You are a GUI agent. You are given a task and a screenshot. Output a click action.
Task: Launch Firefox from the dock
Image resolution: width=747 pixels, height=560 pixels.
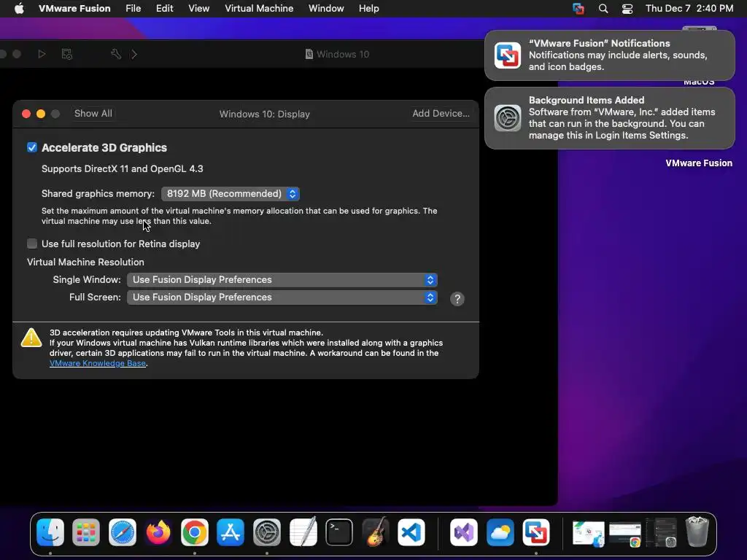[x=158, y=532]
